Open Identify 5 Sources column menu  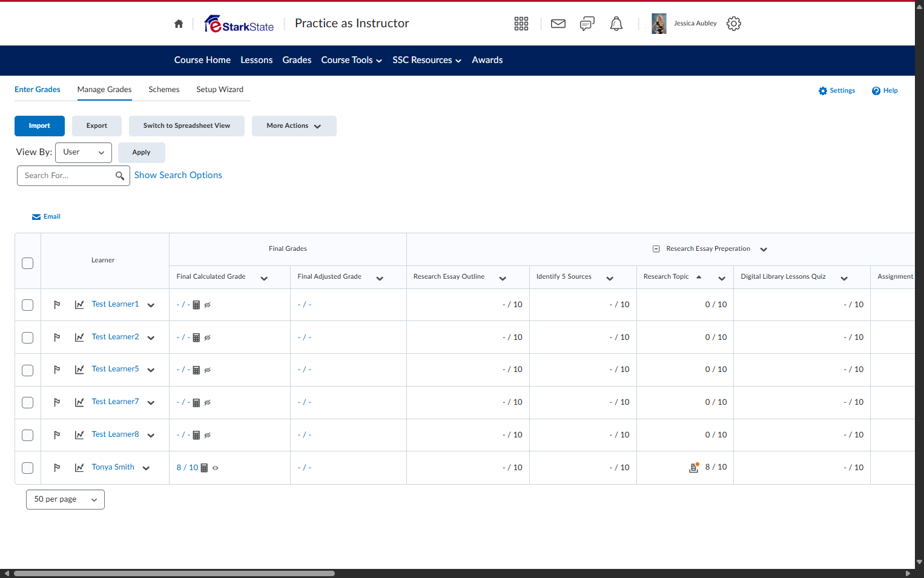(610, 279)
